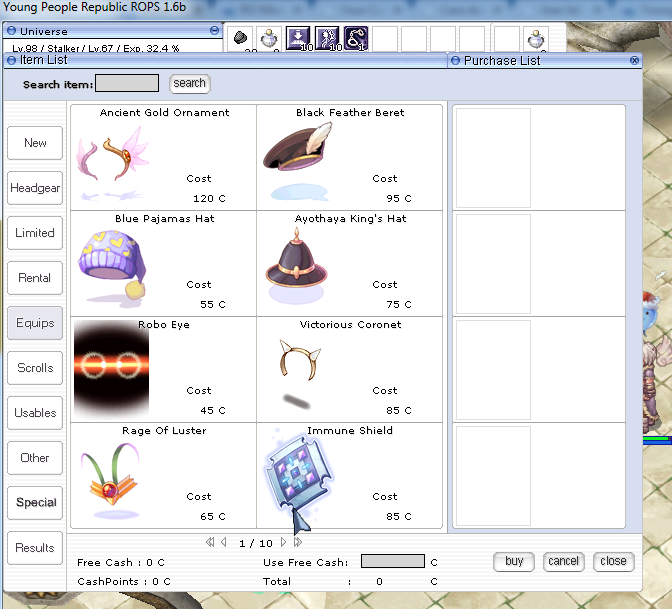This screenshot has width=672, height=609.
Task: Click the 55 C cost value
Action: point(213,304)
